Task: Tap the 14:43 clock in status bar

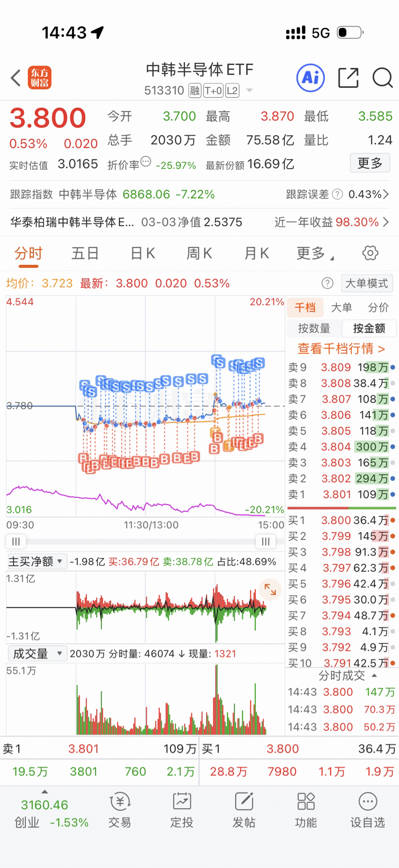Action: pyautogui.click(x=64, y=33)
